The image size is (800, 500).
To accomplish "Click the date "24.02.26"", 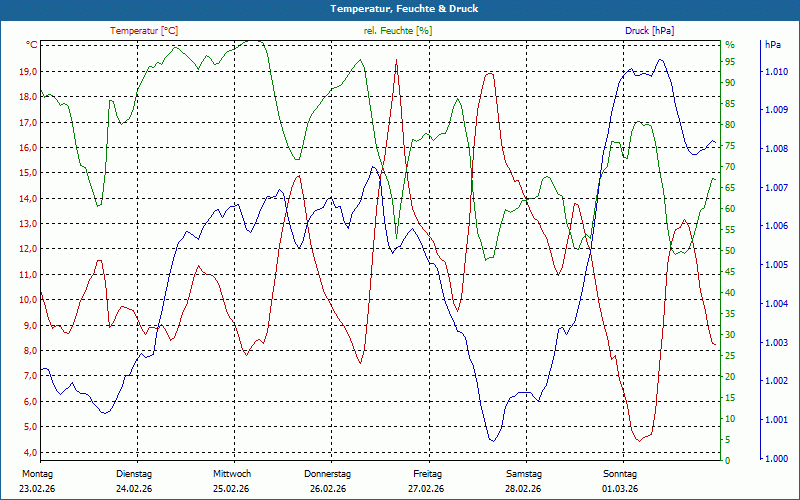I will (x=134, y=489).
